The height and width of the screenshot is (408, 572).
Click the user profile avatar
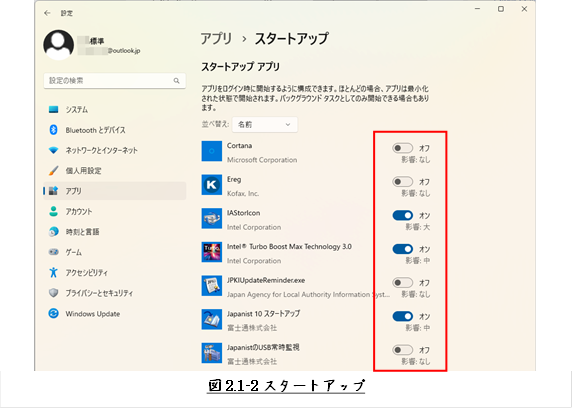coord(58,45)
